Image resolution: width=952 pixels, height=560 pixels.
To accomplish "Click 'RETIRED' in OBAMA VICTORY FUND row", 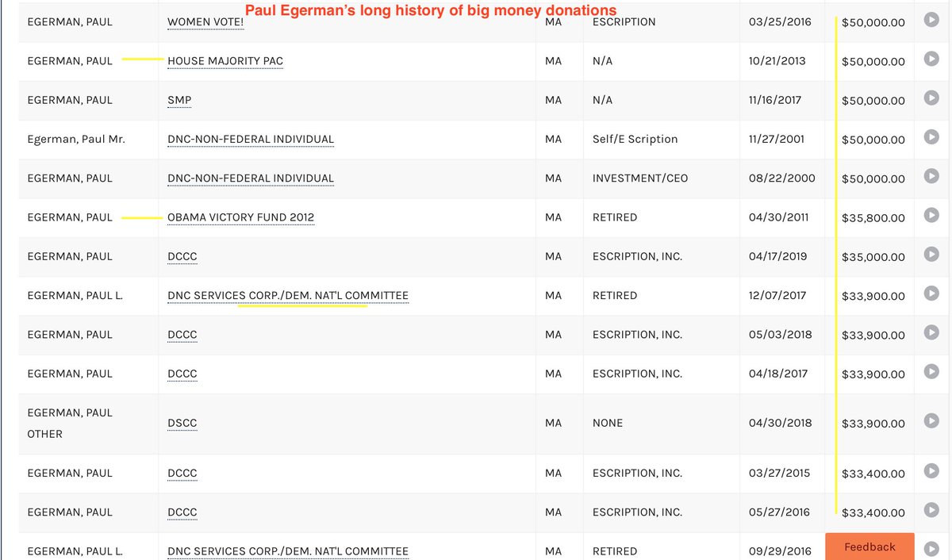I will [x=614, y=217].
